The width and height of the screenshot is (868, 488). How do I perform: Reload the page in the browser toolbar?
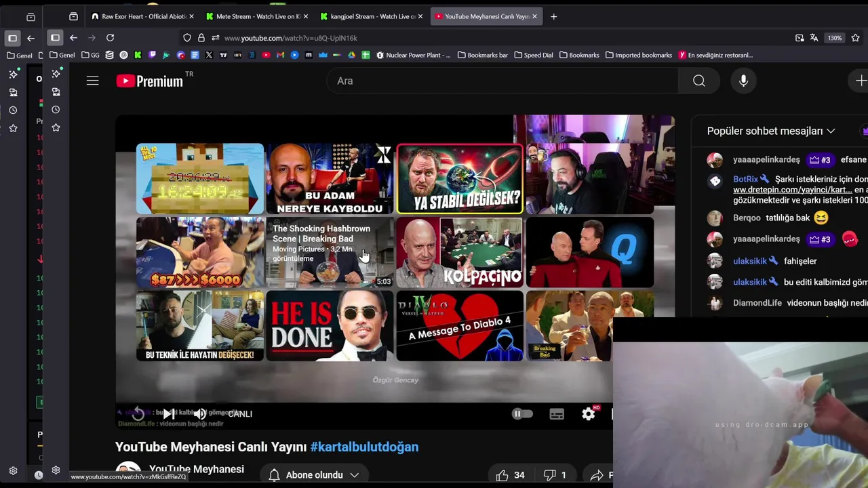(110, 38)
